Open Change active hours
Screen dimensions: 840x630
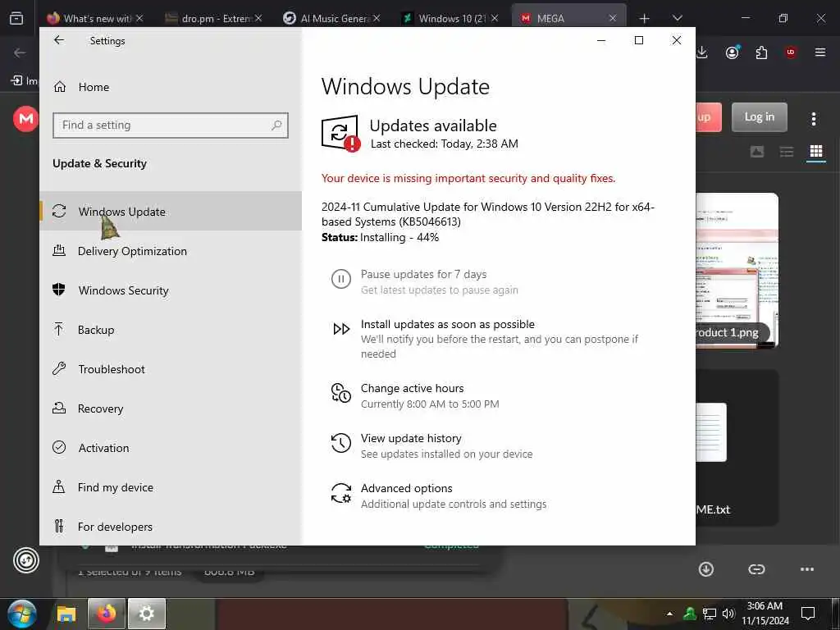click(x=412, y=388)
